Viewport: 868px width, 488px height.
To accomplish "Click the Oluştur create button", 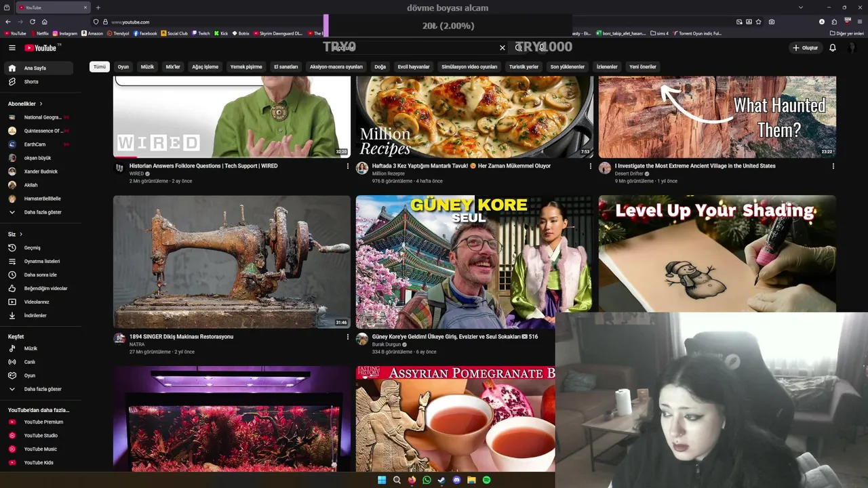I will click(x=806, y=47).
